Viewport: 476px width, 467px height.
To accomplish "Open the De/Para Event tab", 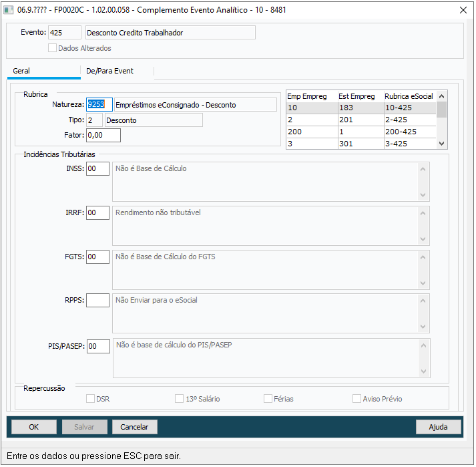I will pyautogui.click(x=117, y=71).
